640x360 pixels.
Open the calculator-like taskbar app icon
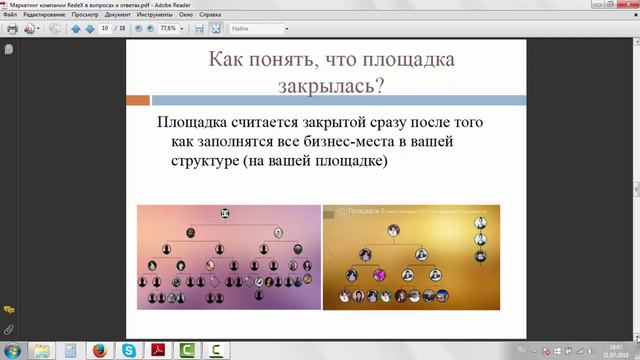[x=70, y=351]
